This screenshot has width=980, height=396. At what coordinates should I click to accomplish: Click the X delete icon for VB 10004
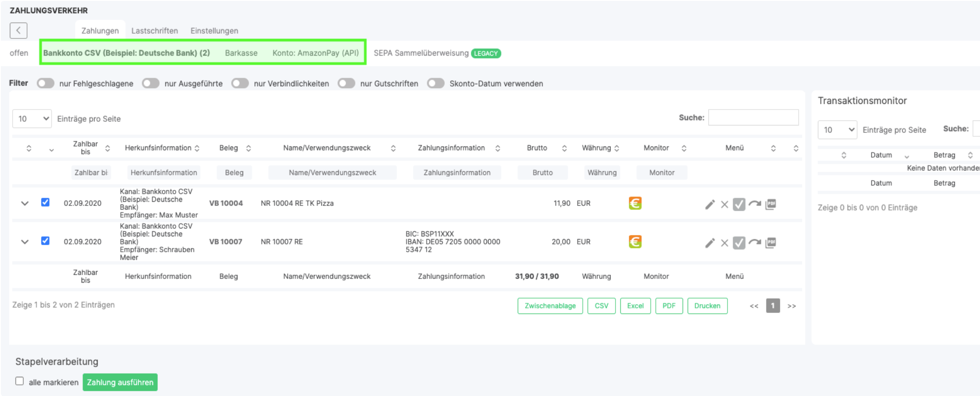click(x=724, y=204)
